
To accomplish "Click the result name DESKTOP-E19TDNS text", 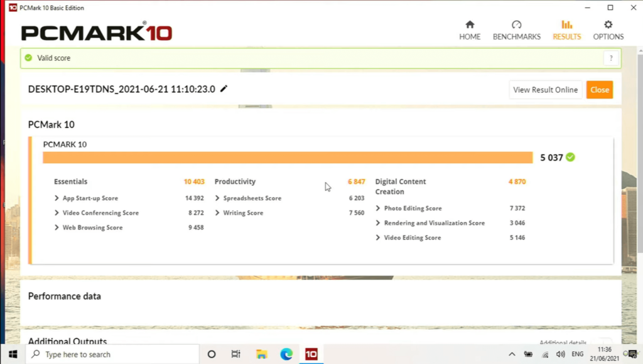I will pyautogui.click(x=121, y=89).
